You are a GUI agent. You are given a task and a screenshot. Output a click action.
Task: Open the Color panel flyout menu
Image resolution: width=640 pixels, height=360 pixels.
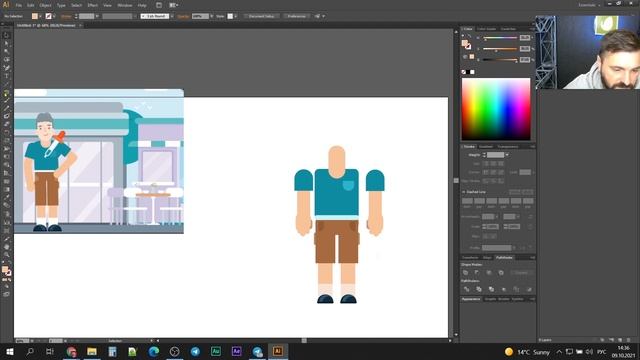[532, 29]
